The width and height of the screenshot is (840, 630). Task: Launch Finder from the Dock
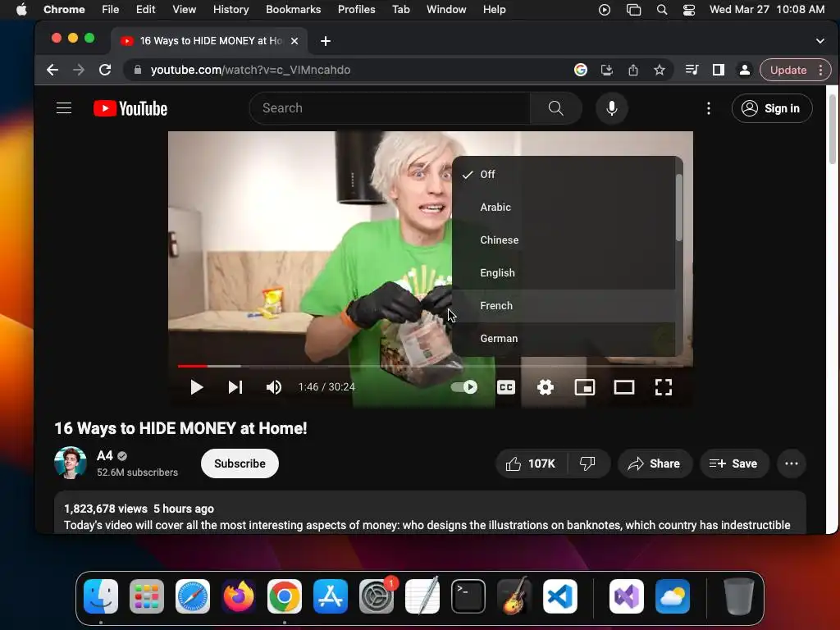coord(101,596)
